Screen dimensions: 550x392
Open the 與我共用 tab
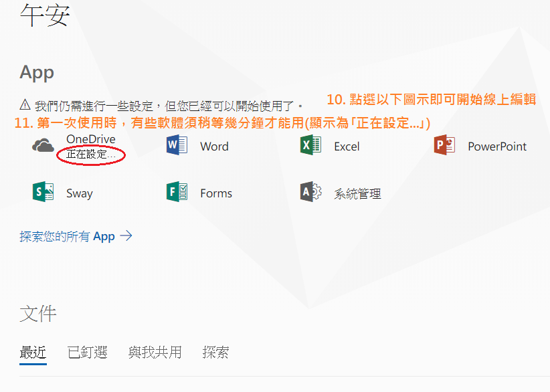point(155,353)
